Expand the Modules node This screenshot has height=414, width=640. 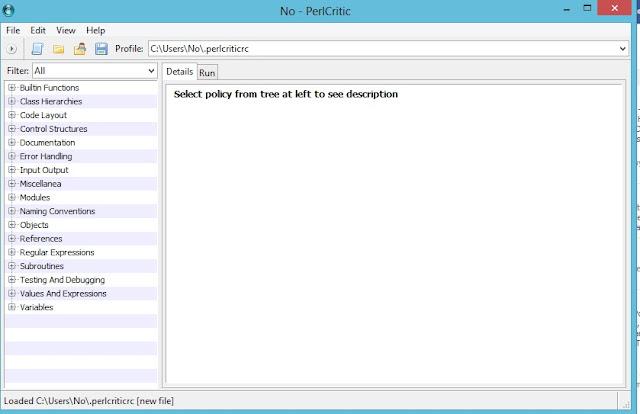pos(12,197)
